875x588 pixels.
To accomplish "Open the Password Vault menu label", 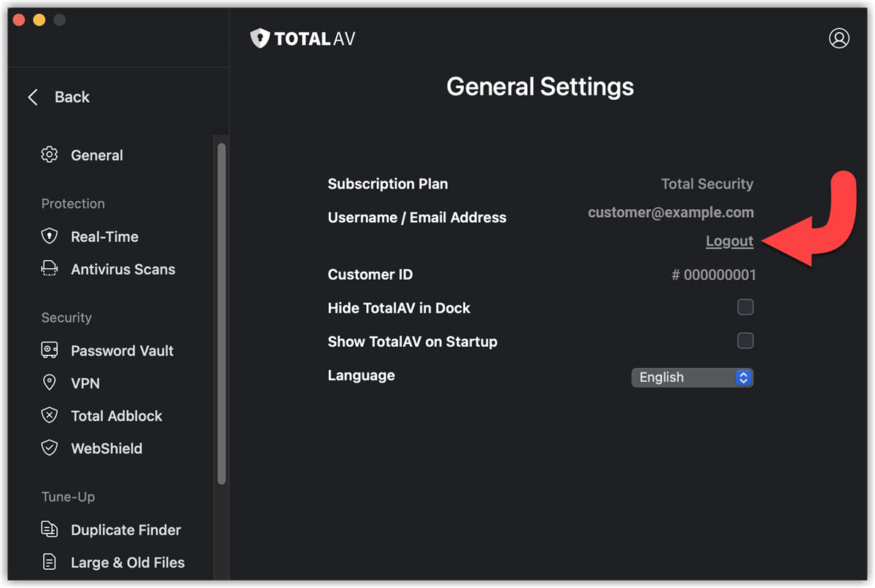I will pos(122,350).
